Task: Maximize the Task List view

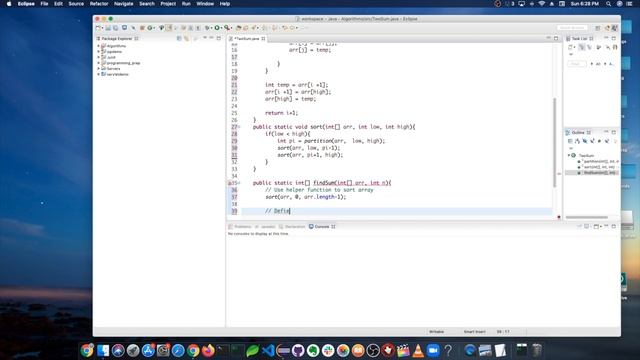Action: 614,38
